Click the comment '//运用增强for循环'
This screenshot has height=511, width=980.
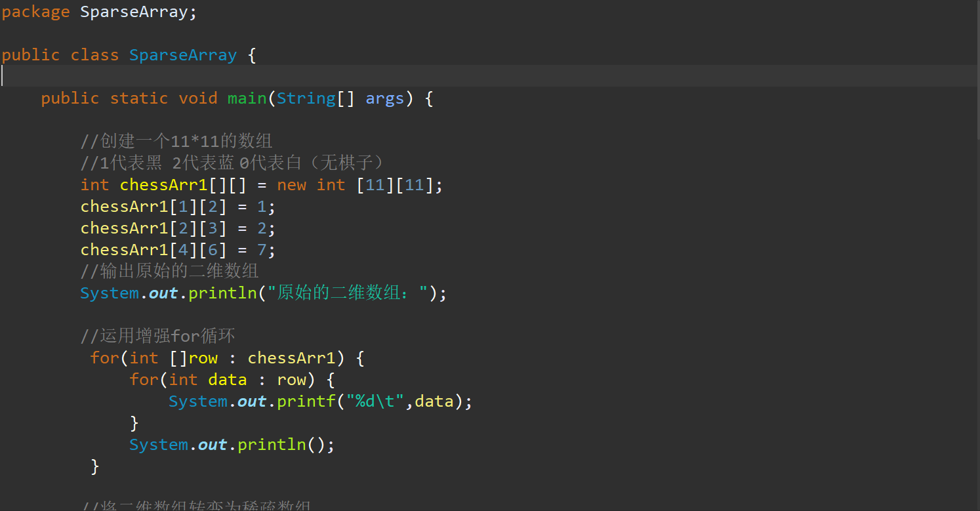pyautogui.click(x=157, y=337)
